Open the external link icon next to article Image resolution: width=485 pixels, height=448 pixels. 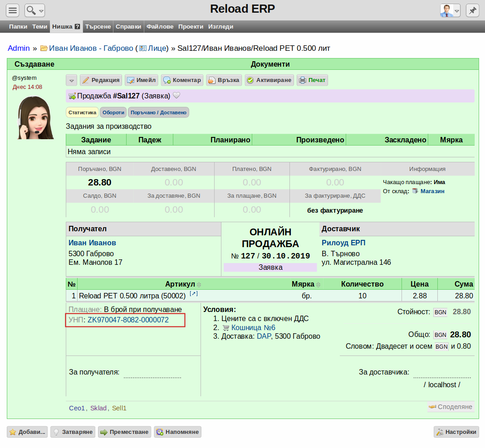coord(194,294)
